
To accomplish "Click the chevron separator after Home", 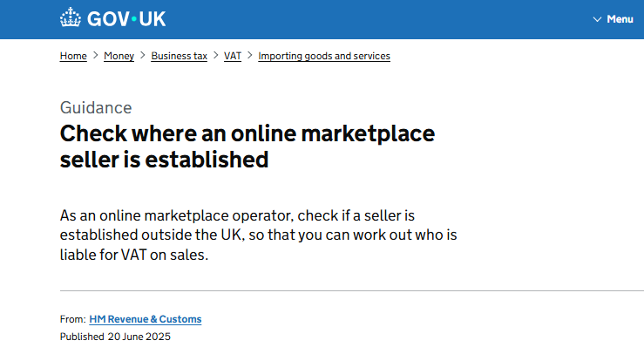I will (x=95, y=56).
